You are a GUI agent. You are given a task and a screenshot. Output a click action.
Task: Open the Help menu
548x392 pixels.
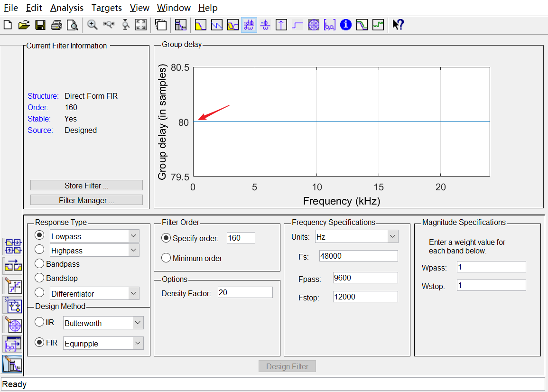coord(208,8)
